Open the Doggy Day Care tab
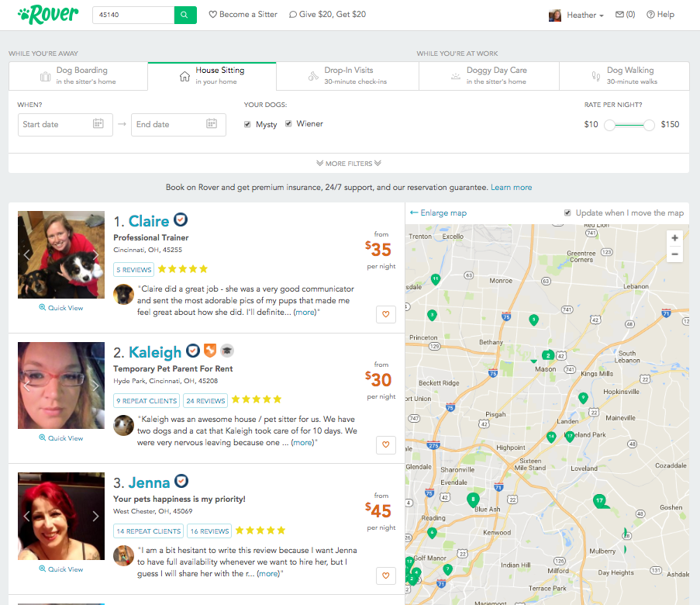The image size is (700, 605). (x=489, y=76)
